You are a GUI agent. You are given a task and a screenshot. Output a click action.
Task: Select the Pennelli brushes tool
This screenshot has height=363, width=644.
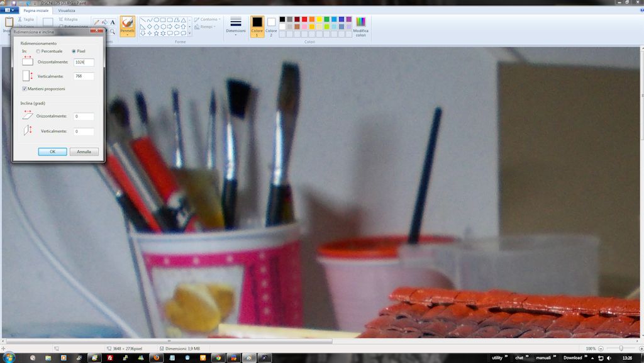(127, 26)
